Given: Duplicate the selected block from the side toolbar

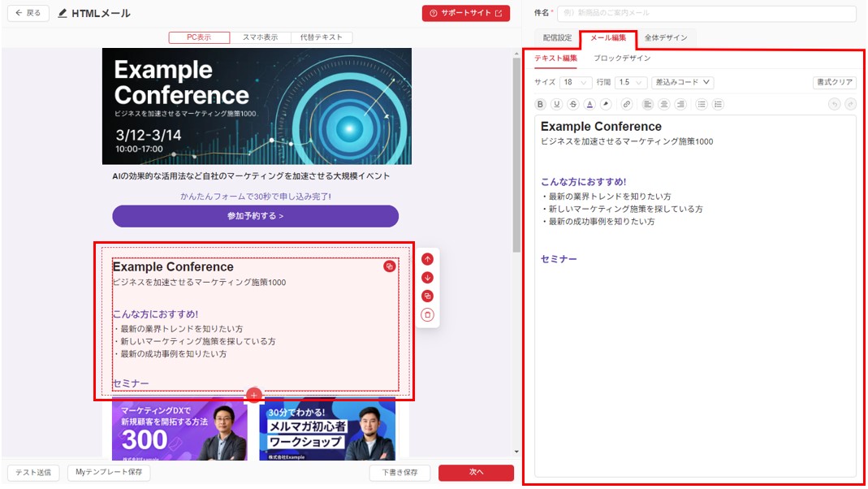Looking at the screenshot, I should pos(427,296).
